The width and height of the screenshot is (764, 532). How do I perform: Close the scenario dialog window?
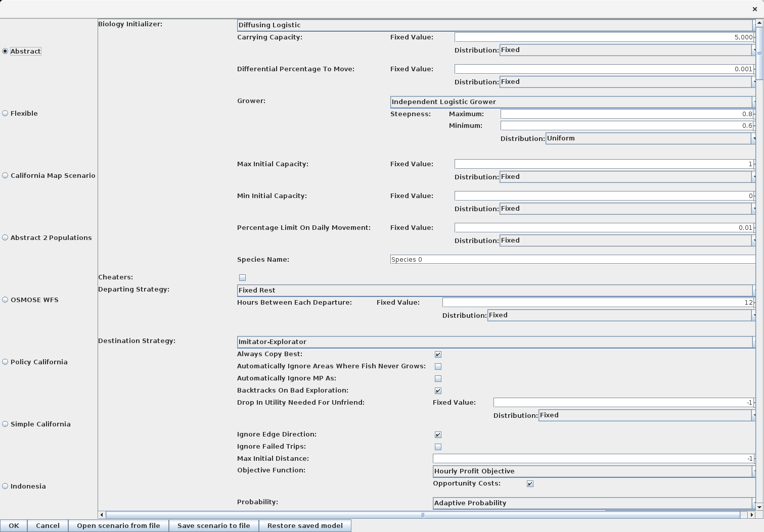click(755, 9)
